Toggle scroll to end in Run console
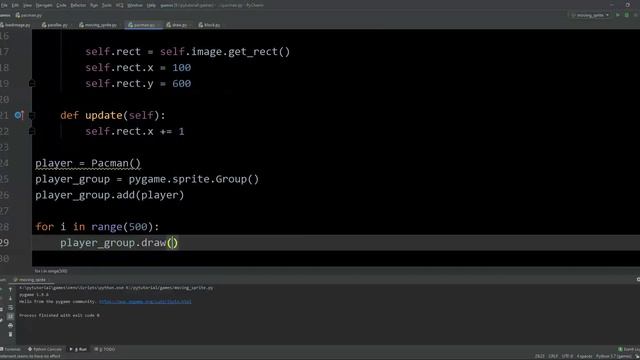 pos(10,316)
